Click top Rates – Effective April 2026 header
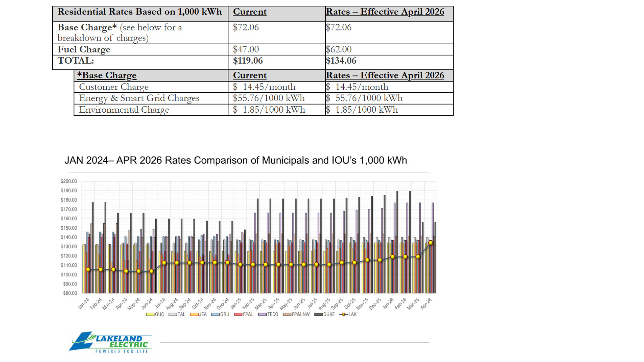This screenshot has width=644, height=362. [x=385, y=12]
